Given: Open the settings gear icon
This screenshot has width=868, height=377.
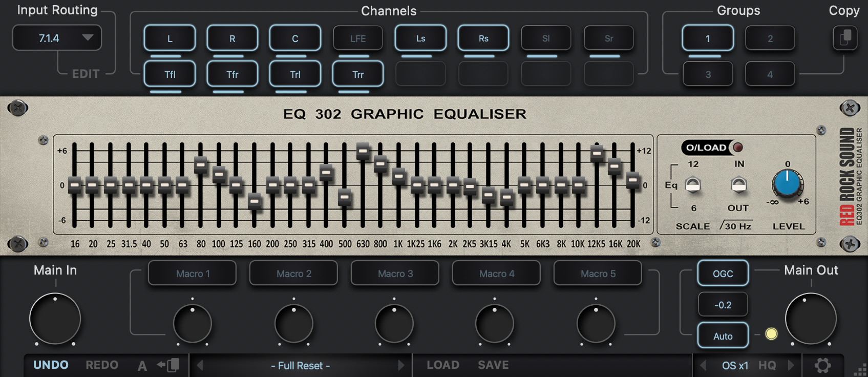Looking at the screenshot, I should (x=823, y=365).
